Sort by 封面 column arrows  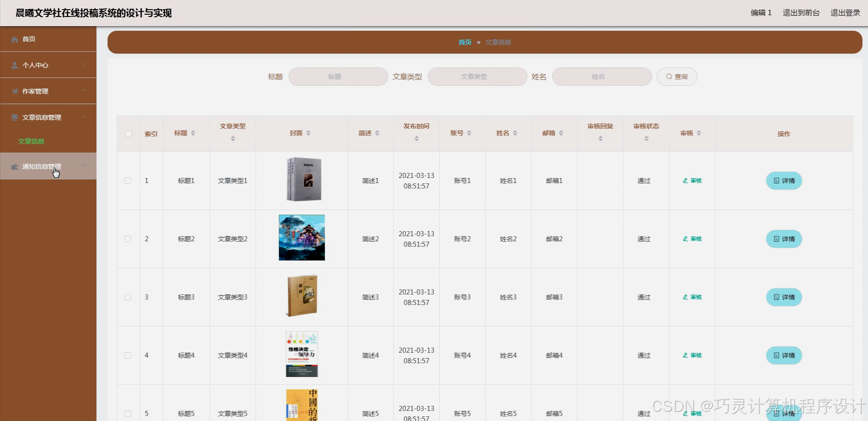pos(308,133)
